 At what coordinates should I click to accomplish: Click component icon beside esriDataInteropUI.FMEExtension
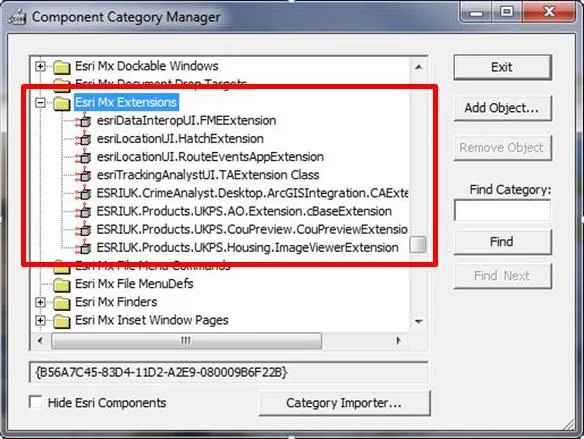83,120
